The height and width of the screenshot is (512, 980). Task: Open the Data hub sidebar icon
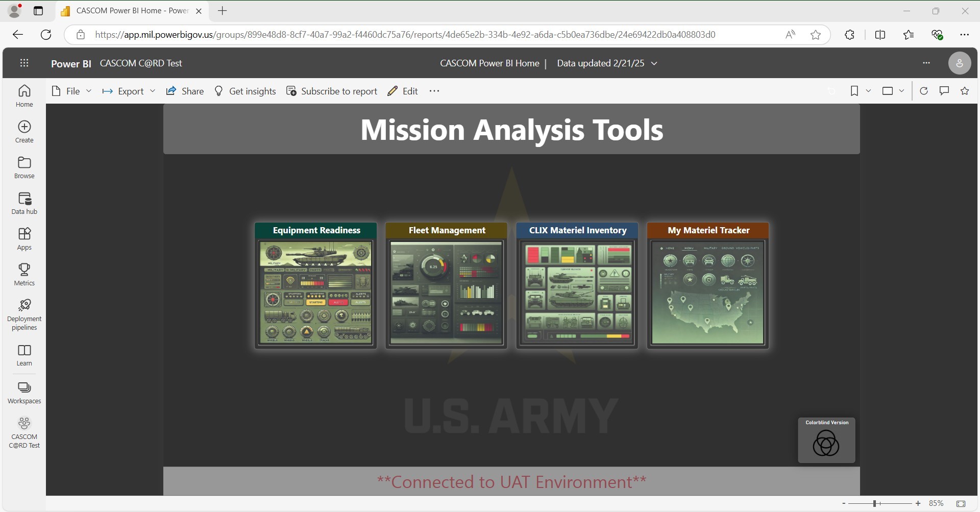[x=24, y=203]
